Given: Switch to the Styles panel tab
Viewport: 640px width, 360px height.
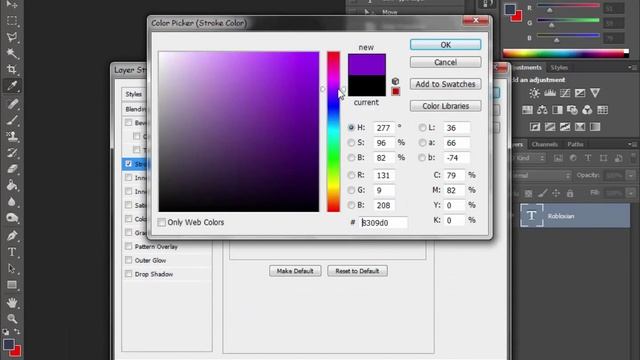Looking at the screenshot, I should pyautogui.click(x=559, y=67).
